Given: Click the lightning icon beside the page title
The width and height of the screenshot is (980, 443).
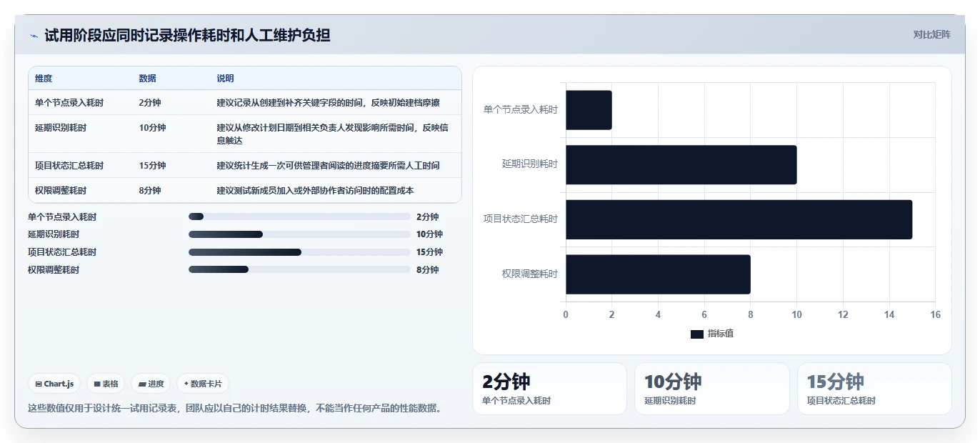Looking at the screenshot, I should pos(34,36).
